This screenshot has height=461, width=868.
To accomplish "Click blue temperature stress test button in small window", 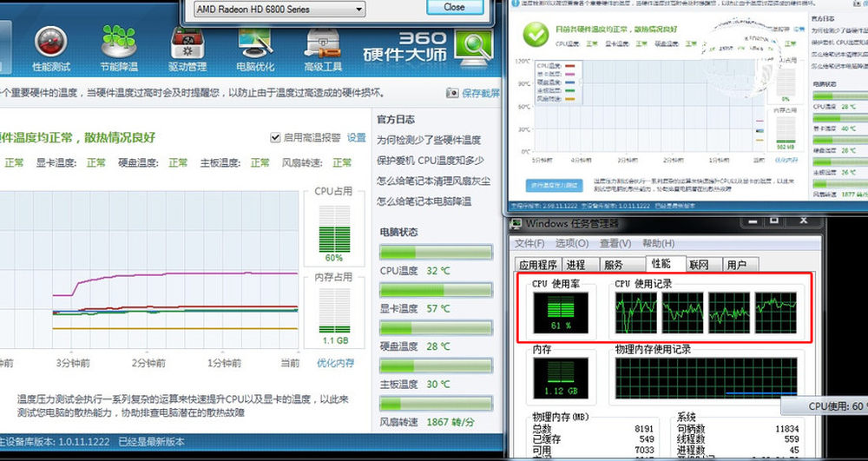I will [556, 184].
